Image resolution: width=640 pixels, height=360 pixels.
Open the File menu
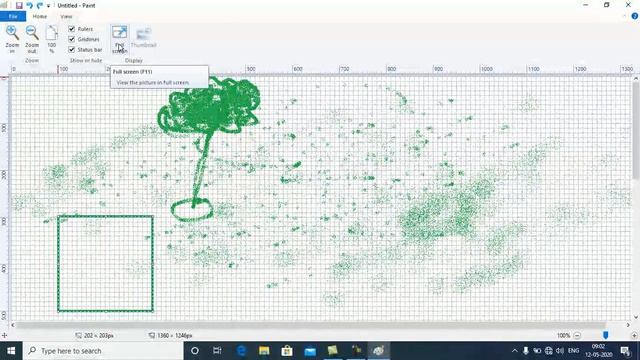point(13,16)
